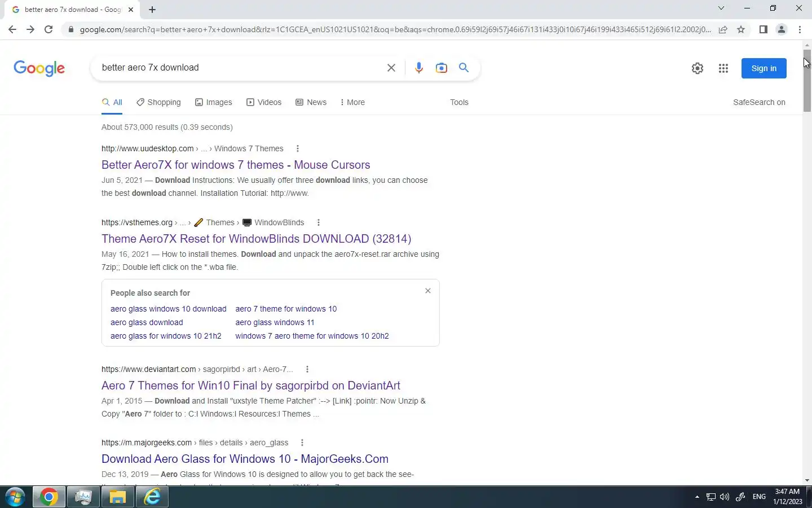Open the taskbar clock showing 3:47 AM

point(788,497)
